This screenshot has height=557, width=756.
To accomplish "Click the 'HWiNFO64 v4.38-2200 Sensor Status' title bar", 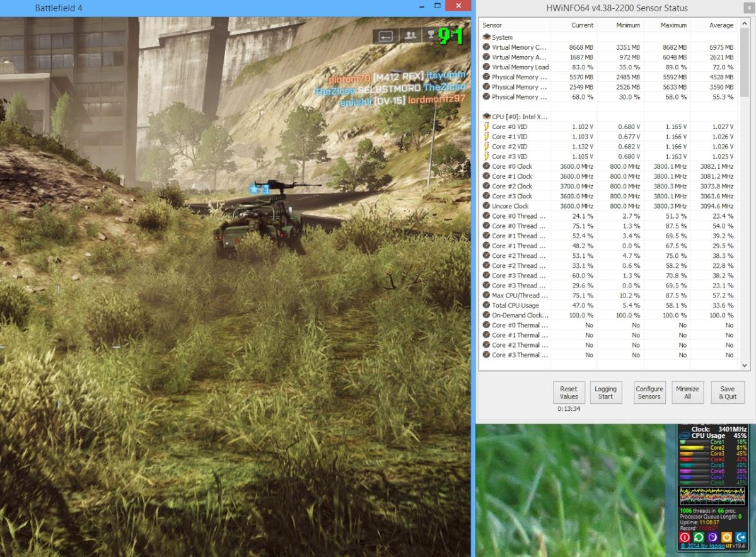I will [x=617, y=8].
